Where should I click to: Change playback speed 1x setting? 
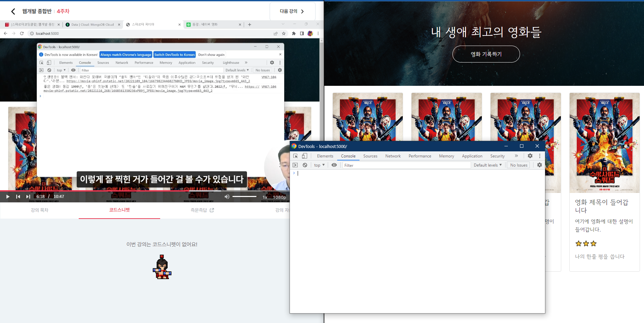(x=265, y=197)
